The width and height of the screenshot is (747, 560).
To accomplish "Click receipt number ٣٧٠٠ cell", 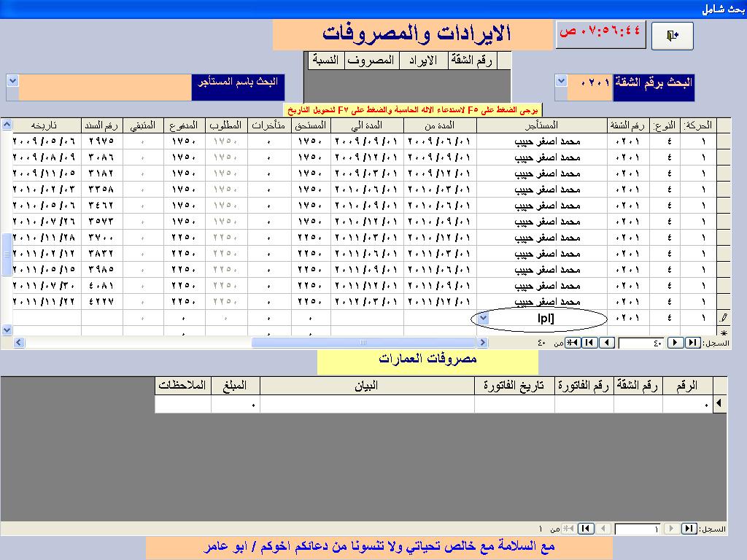I will pyautogui.click(x=102, y=237).
